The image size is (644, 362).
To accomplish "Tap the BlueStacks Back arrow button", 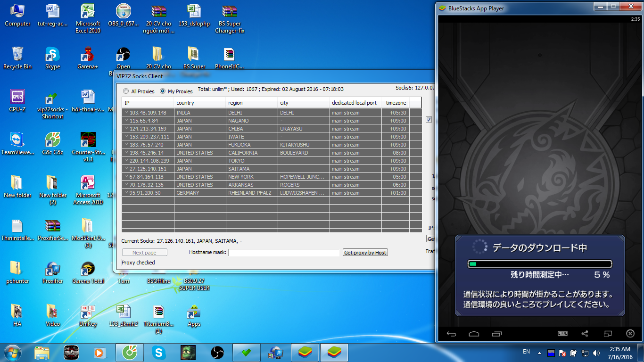I will 452,334.
